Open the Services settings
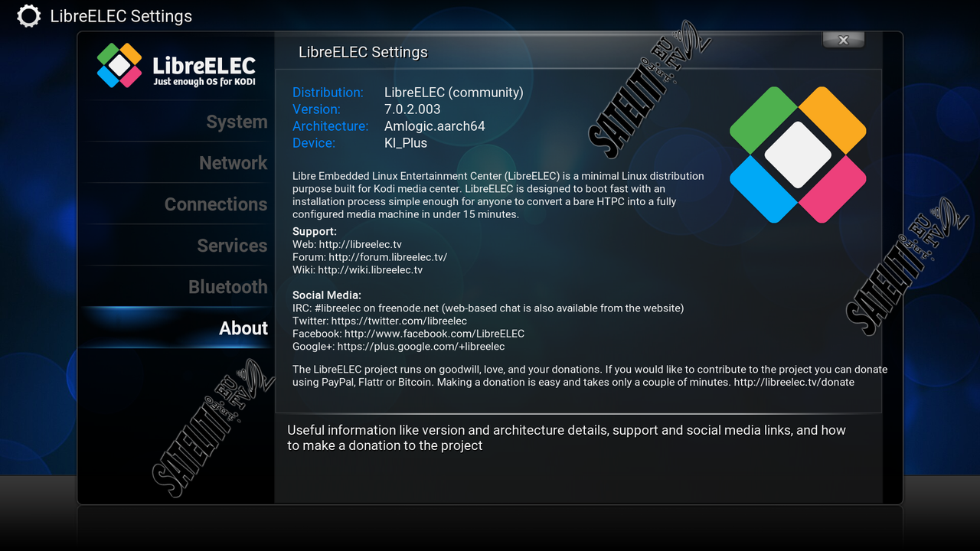This screenshot has height=551, width=980. 232,246
